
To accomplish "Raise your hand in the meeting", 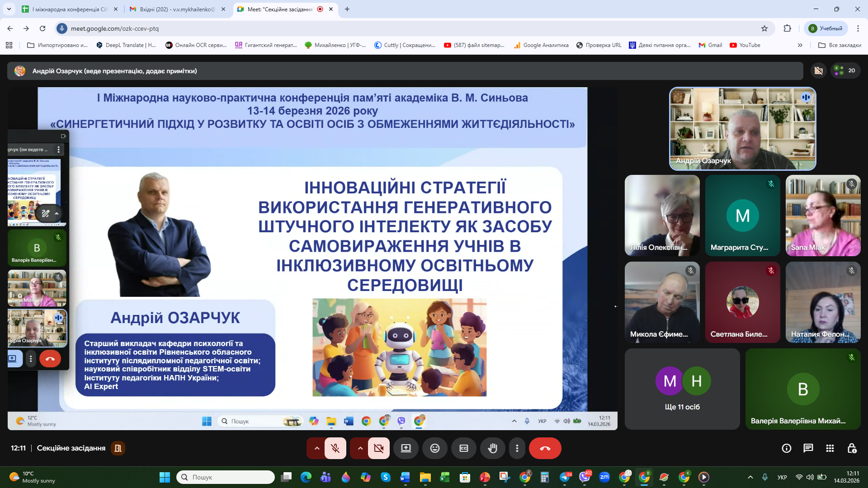I will point(493,448).
